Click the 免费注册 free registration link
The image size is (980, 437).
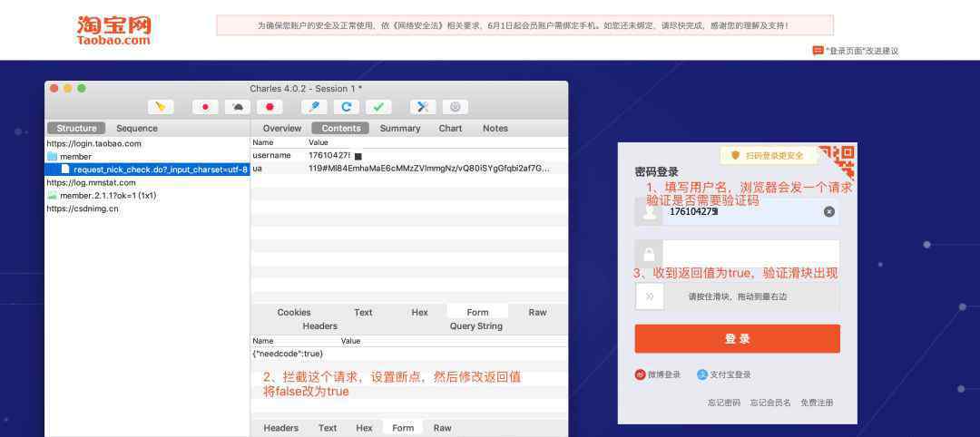(x=817, y=403)
